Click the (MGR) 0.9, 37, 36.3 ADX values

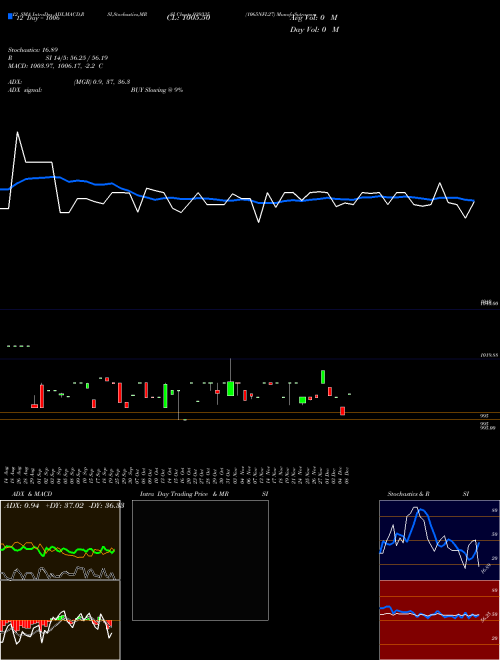click(x=101, y=82)
